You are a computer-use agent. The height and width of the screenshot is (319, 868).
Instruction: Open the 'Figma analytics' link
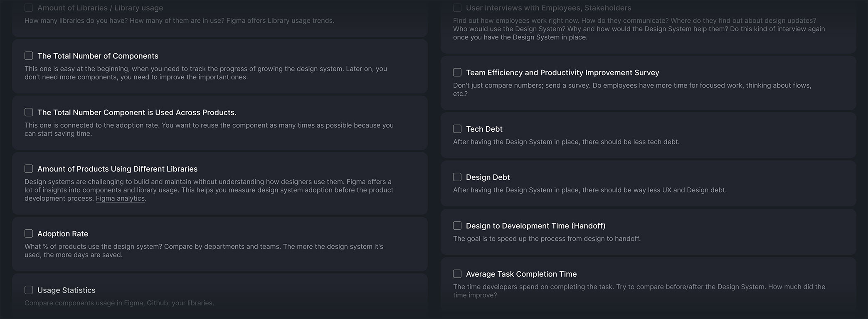tap(120, 199)
